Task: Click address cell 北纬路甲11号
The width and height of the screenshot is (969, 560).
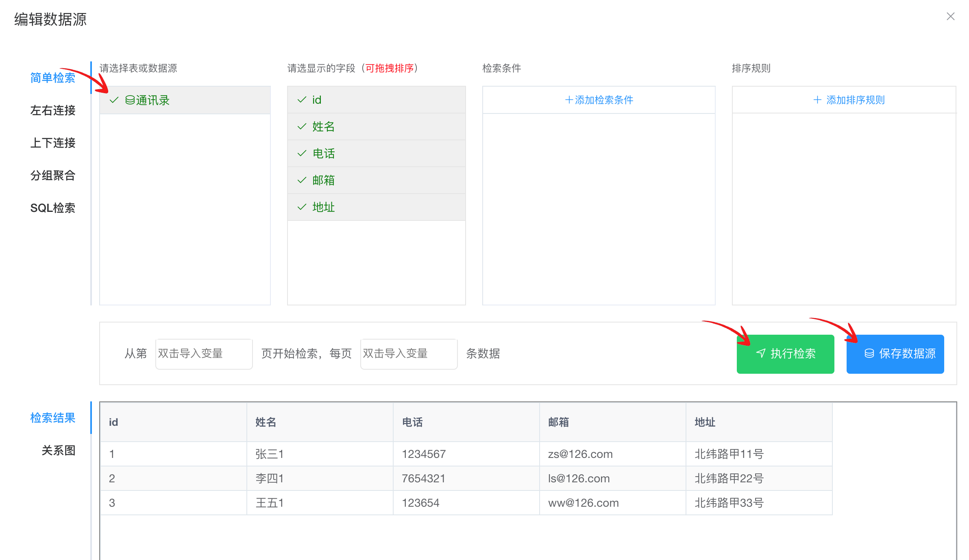Action: click(x=759, y=454)
